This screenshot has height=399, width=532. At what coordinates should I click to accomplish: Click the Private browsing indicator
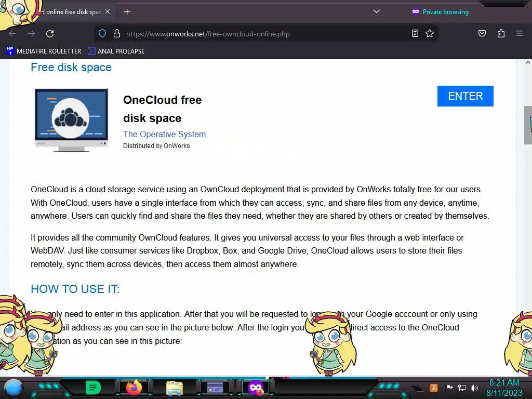[x=440, y=12]
